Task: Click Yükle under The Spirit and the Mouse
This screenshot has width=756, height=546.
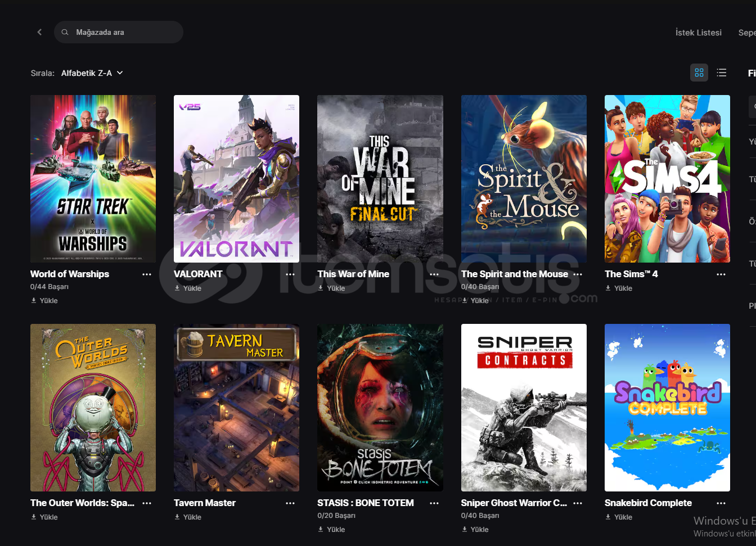Action: click(x=475, y=300)
